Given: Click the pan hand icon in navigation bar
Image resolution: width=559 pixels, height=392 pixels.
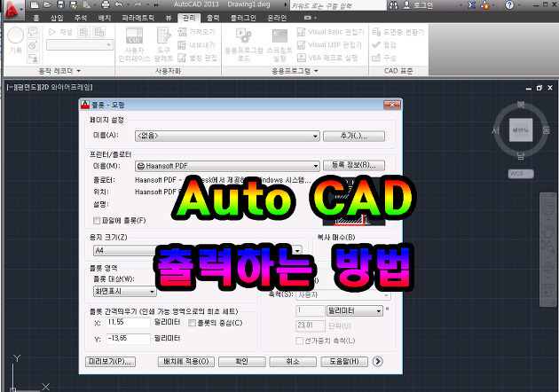Looking at the screenshot, I should click(x=548, y=231).
